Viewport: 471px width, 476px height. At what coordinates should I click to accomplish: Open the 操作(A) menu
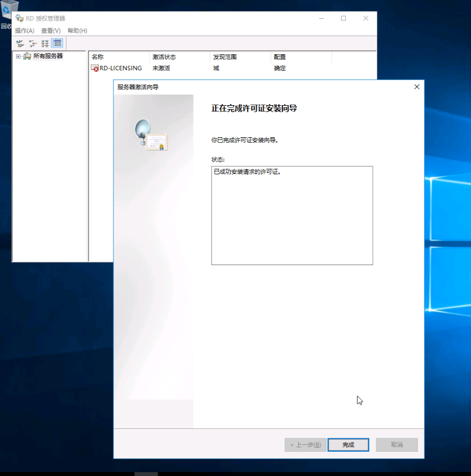coord(24,30)
